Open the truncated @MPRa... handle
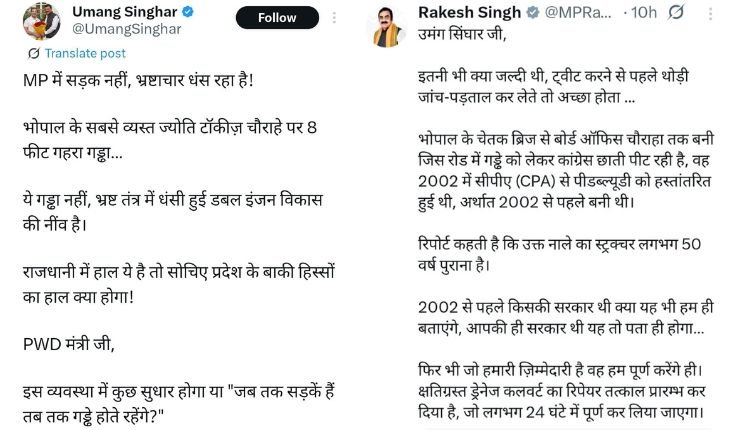 click(x=578, y=12)
